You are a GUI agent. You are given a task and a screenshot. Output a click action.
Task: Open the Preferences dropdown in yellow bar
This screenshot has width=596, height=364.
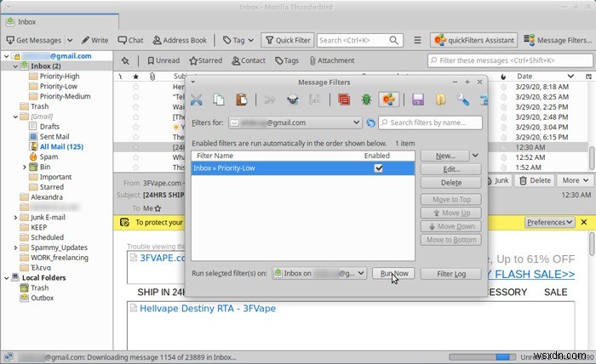(550, 223)
